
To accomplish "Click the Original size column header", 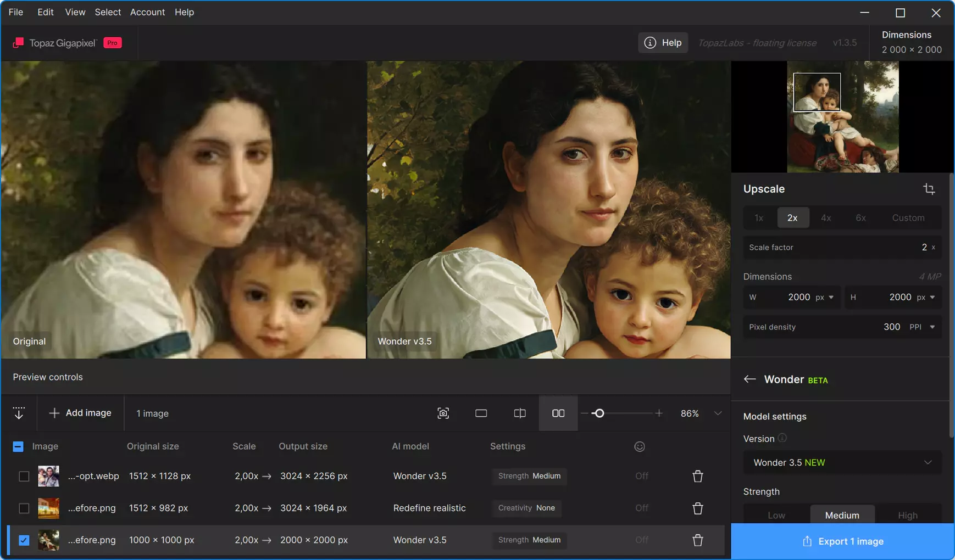I will coord(153,446).
